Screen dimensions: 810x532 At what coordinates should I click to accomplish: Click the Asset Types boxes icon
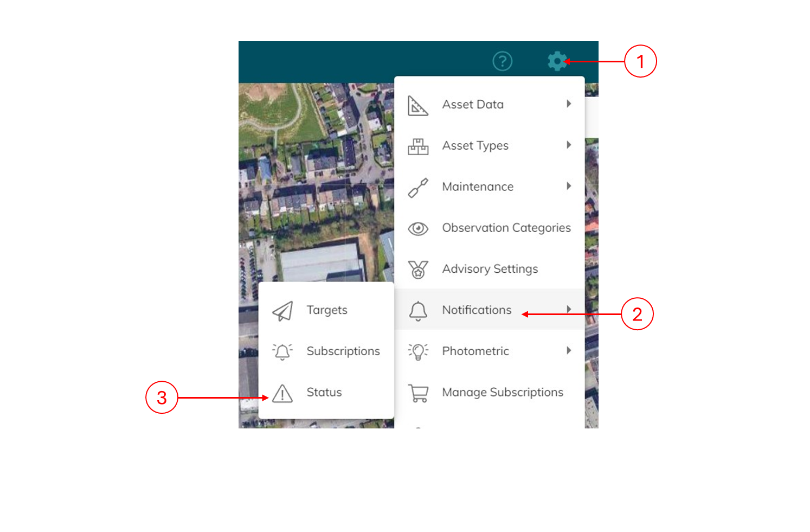tap(418, 146)
